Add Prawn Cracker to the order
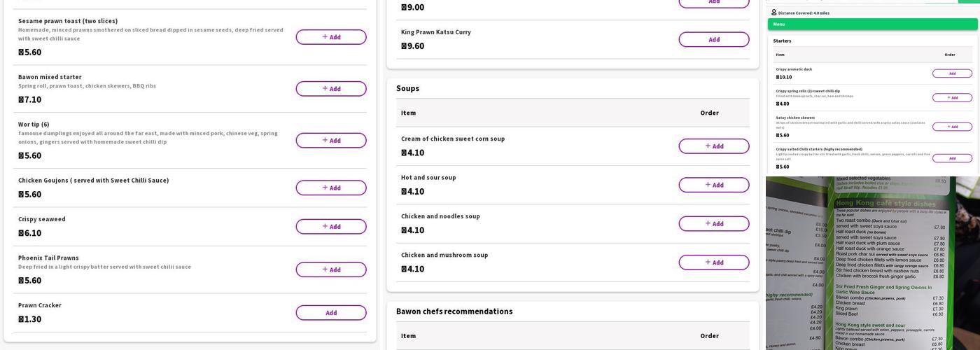 point(330,313)
